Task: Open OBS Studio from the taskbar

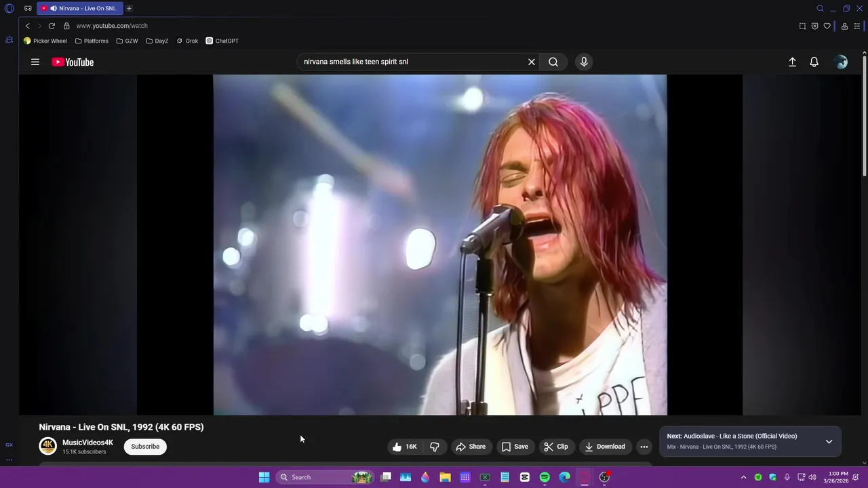Action: pos(604,477)
